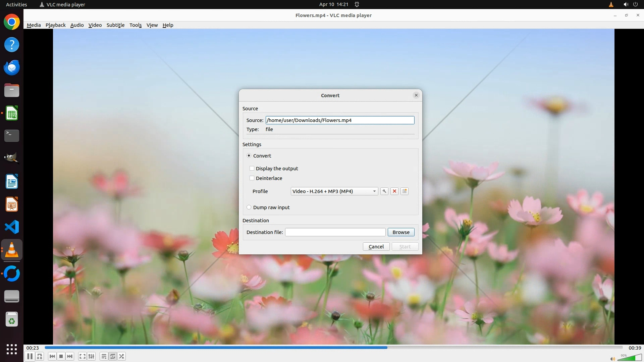Click into Destination file text field

click(335, 232)
